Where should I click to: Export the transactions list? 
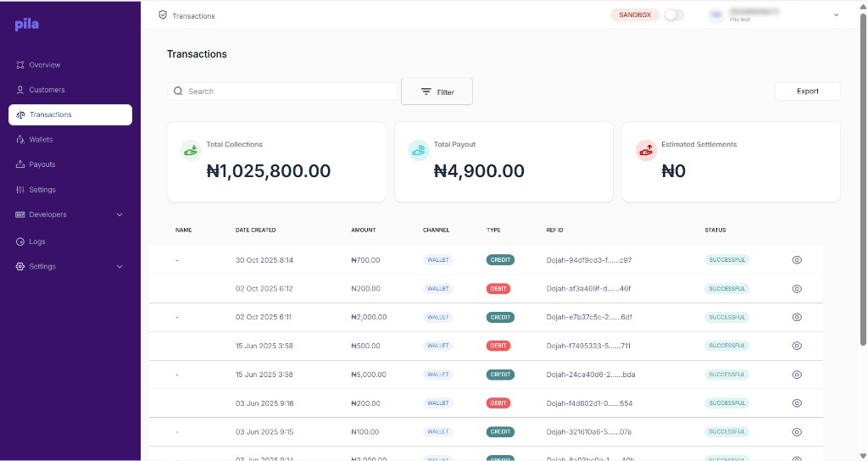pos(808,92)
